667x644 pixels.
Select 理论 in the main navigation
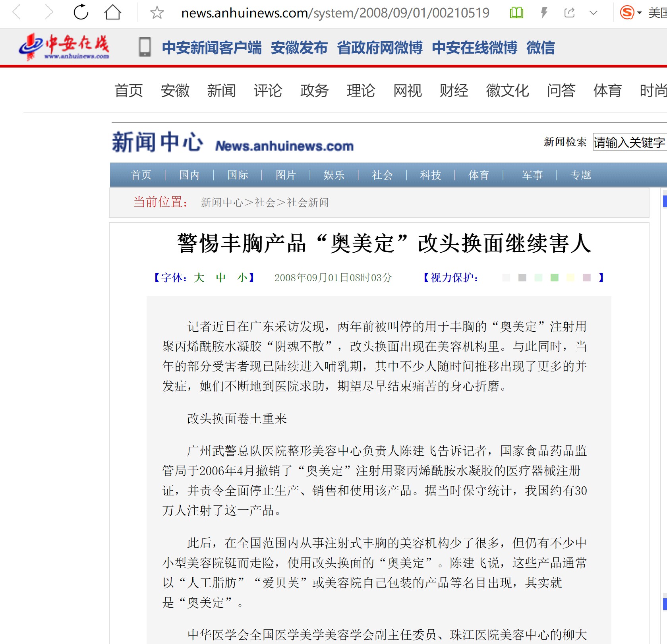361,91
